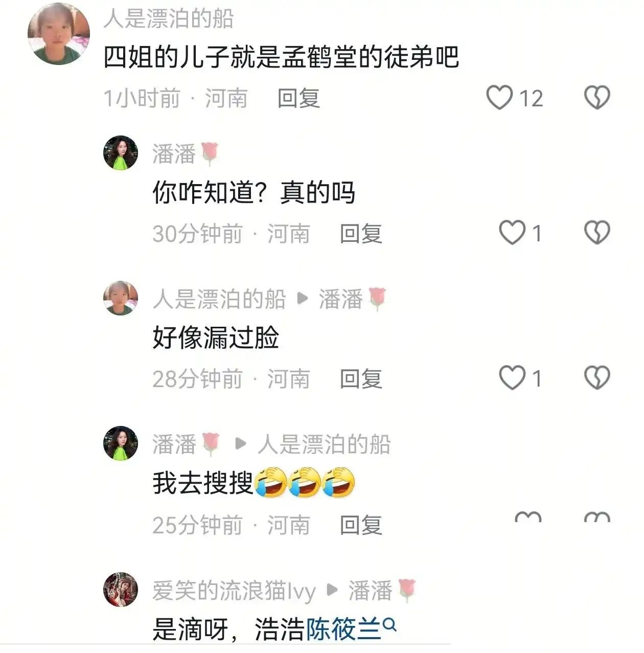Open the 陈筱兰 search link

pos(343,629)
